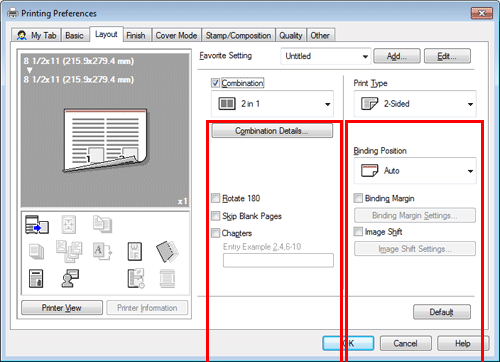500x362 pixels.
Task: Click the printer-to-page output icon
Action: (x=37, y=224)
